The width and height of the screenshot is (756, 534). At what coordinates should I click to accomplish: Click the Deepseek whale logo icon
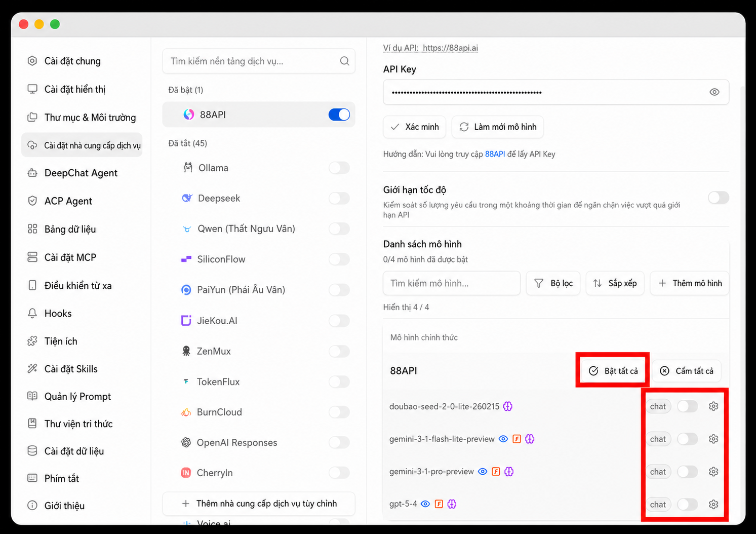tap(187, 198)
